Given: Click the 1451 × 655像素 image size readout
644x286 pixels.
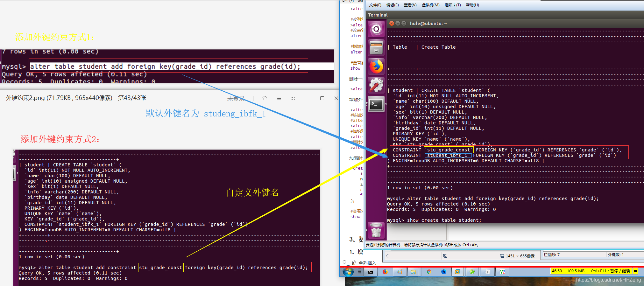Looking at the screenshot, I should click(x=520, y=256).
